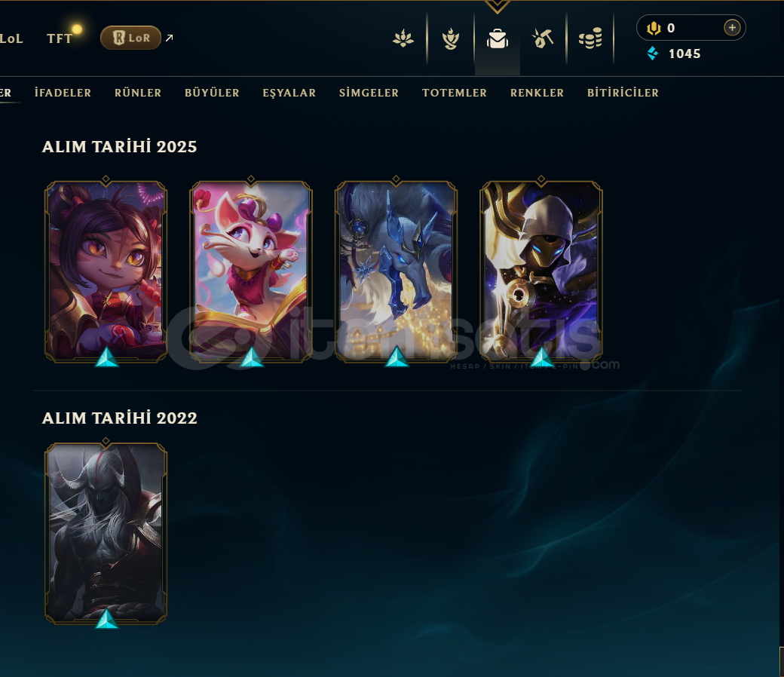Open the SİMGELER tab
This screenshot has width=784, height=677.
pyautogui.click(x=369, y=93)
